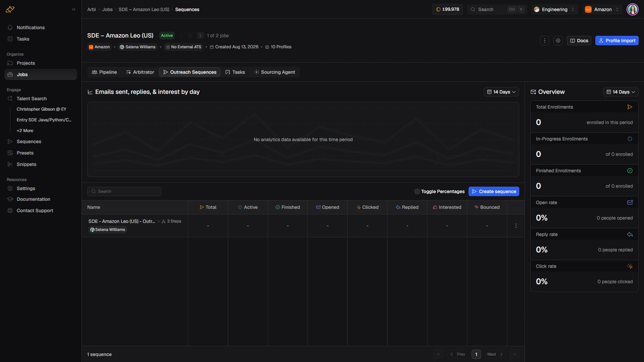Sort by the Opened column
Viewport: 644px width, 362px height.
coord(327,207)
